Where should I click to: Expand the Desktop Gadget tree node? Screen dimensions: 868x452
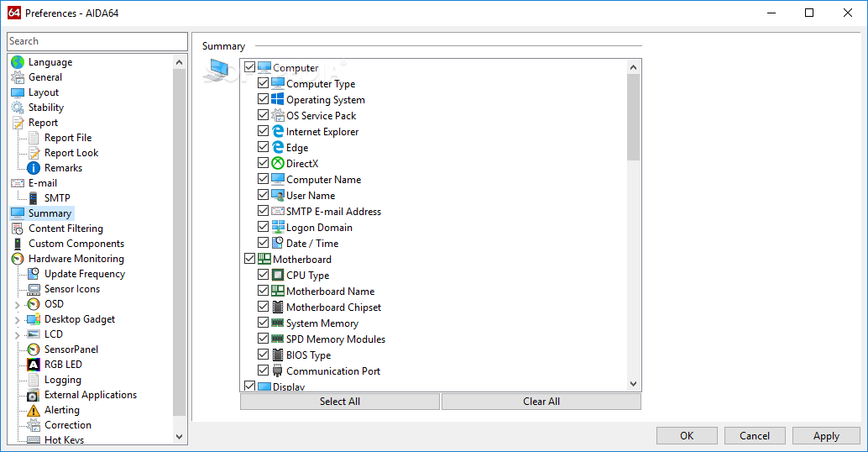click(17, 319)
